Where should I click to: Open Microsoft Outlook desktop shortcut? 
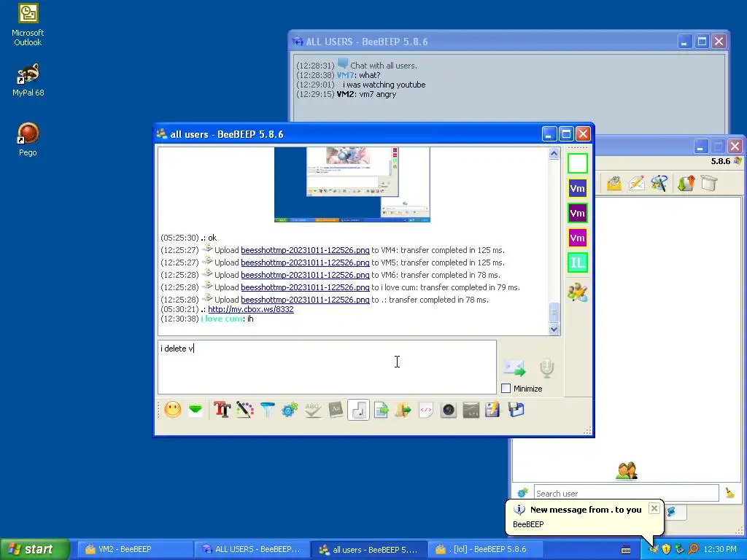pos(28,25)
